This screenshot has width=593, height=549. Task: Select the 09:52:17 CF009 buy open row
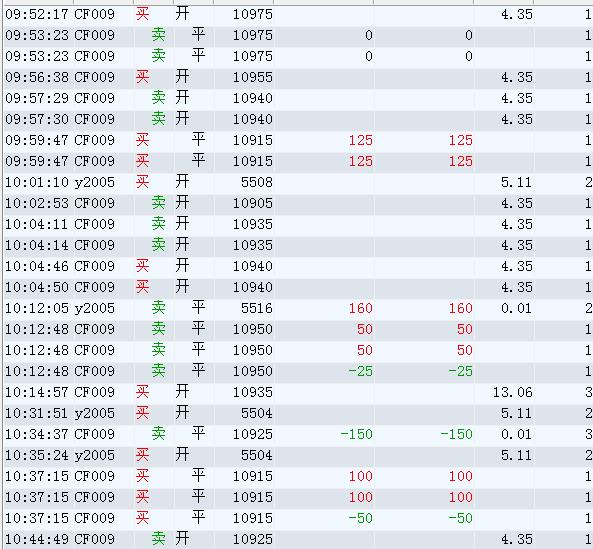[x=298, y=14]
